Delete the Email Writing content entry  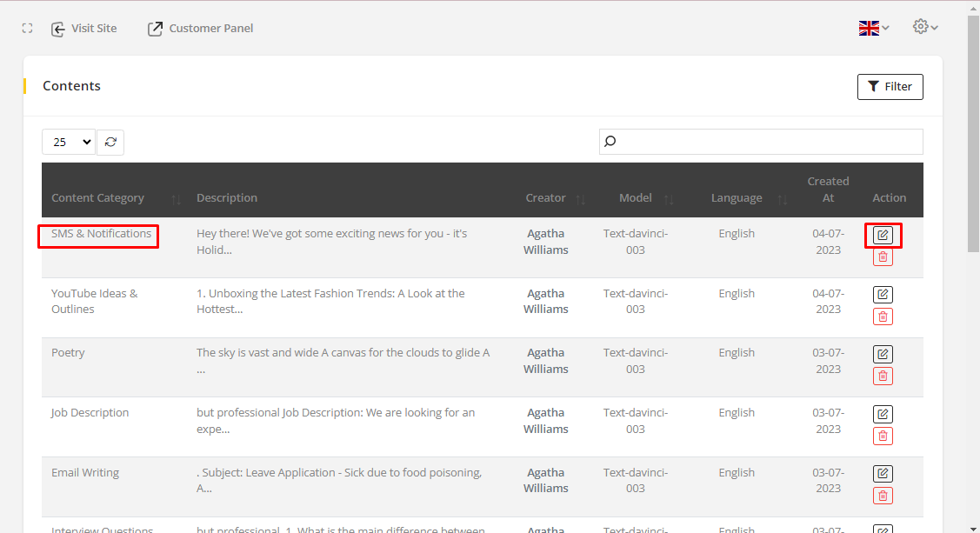pos(883,496)
